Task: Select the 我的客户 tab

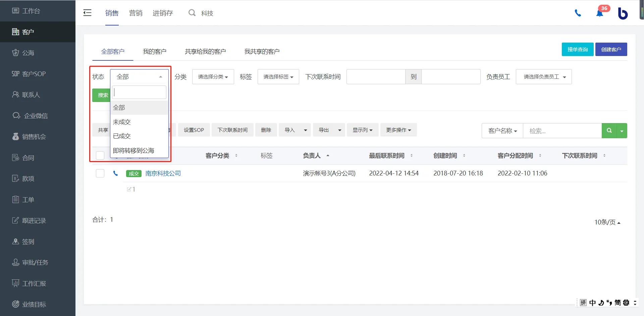Action: [x=155, y=51]
